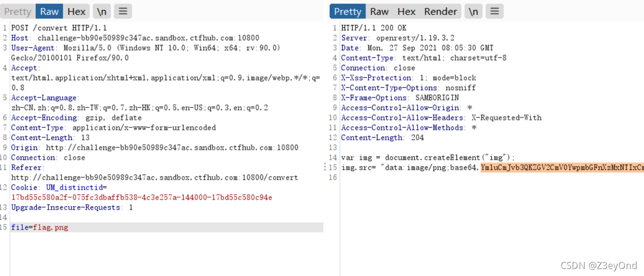Screen dimensions: 644x276
Task: Click the request Connection: close line
Action: pos(48,157)
